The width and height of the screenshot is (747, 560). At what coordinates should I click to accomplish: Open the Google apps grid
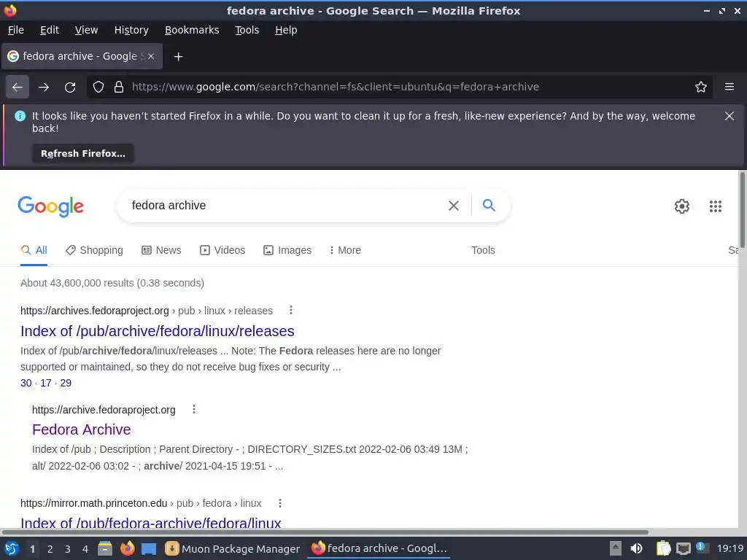tap(715, 206)
